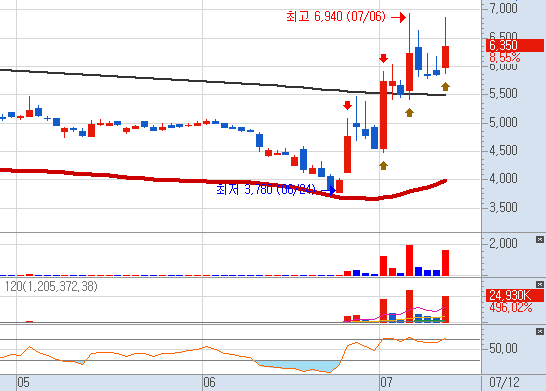Click the 7,000 price axis label
This screenshot has height=391, width=546.
click(x=503, y=8)
